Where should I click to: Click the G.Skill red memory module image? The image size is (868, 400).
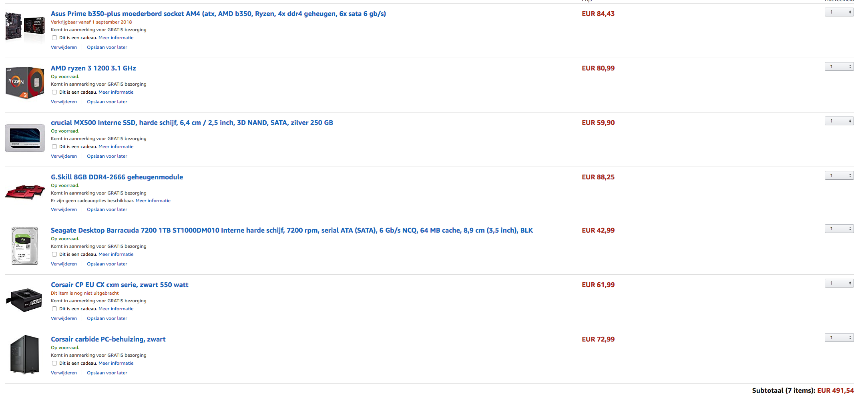point(25,191)
